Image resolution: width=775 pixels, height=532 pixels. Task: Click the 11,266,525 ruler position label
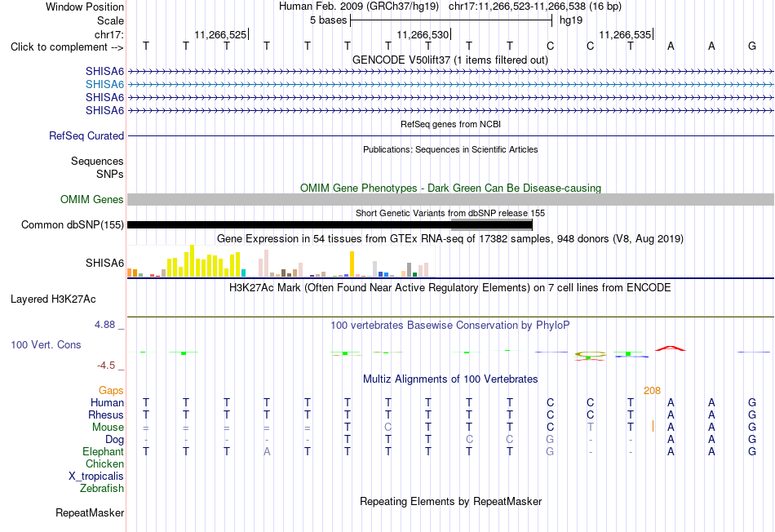[220, 34]
